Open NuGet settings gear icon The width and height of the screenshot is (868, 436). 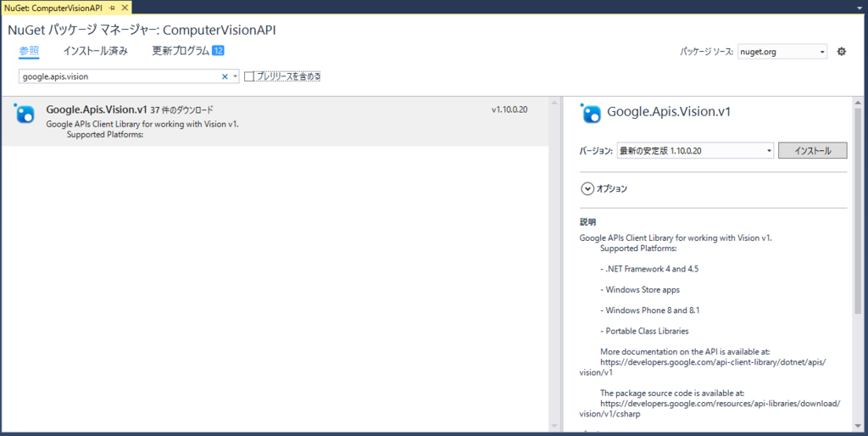click(842, 52)
